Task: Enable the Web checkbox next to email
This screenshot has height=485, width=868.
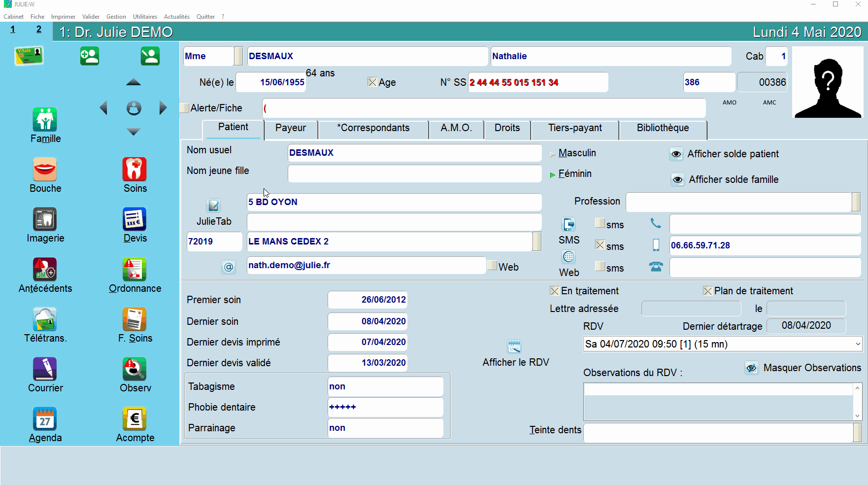Action: point(492,266)
